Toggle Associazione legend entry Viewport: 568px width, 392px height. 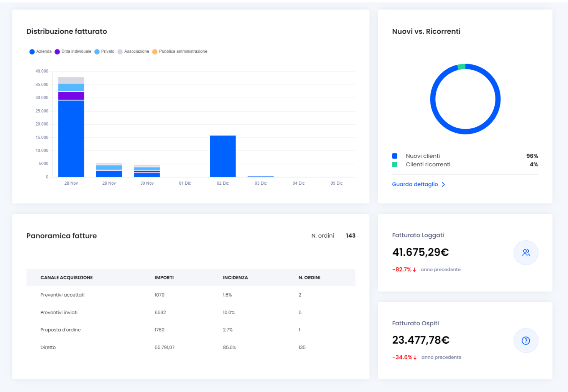(133, 52)
